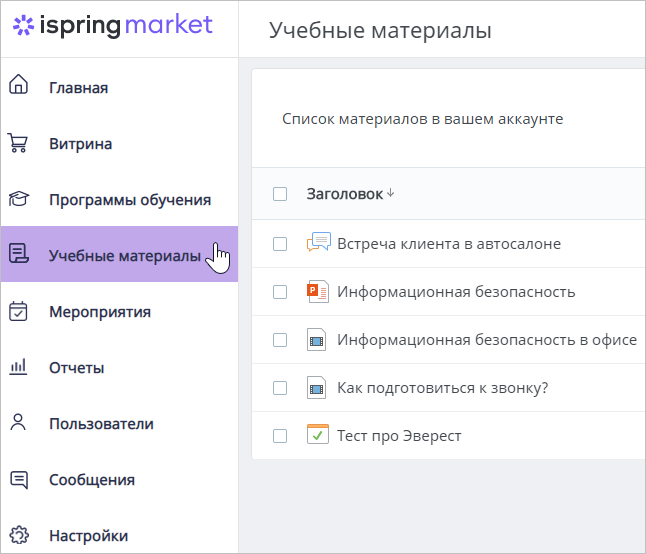This screenshot has width=646, height=554.
Task: Select checkbox for Информационная безопасность в офисе
Action: (x=280, y=340)
